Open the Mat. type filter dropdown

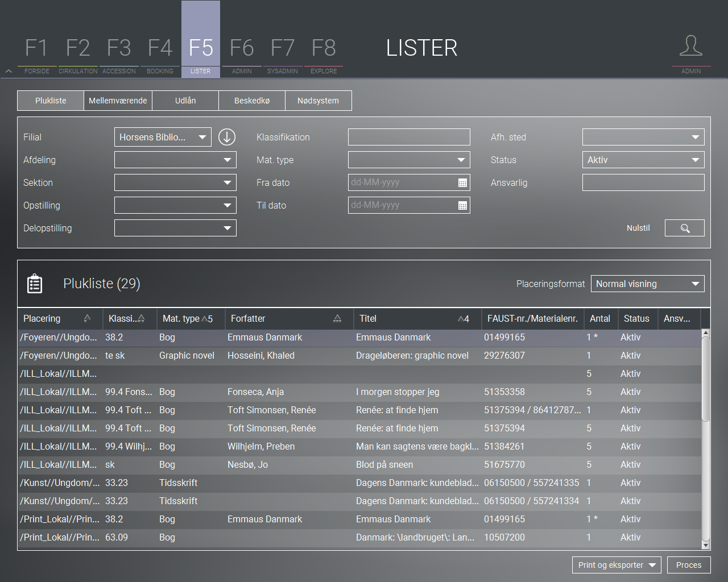[409, 160]
